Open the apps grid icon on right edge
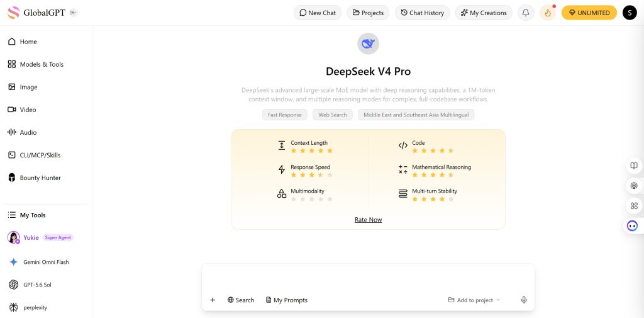 634,206
